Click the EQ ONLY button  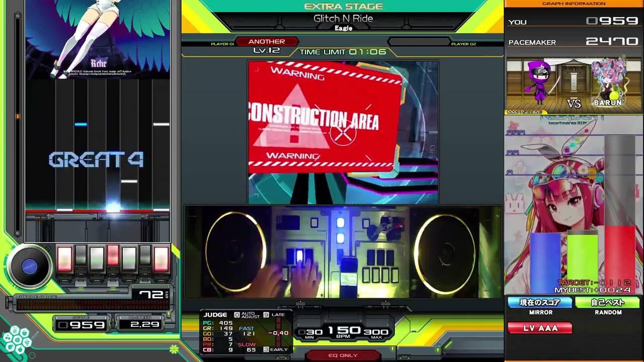[343, 355]
